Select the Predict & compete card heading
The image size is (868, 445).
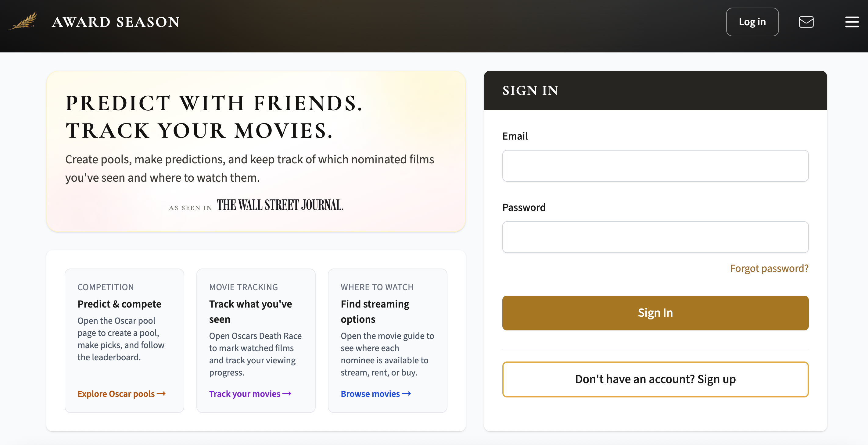tap(119, 304)
